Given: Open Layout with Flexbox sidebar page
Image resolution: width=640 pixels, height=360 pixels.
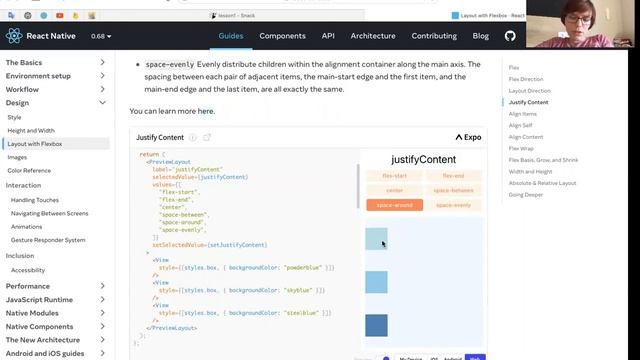Looking at the screenshot, I should coord(56,144).
